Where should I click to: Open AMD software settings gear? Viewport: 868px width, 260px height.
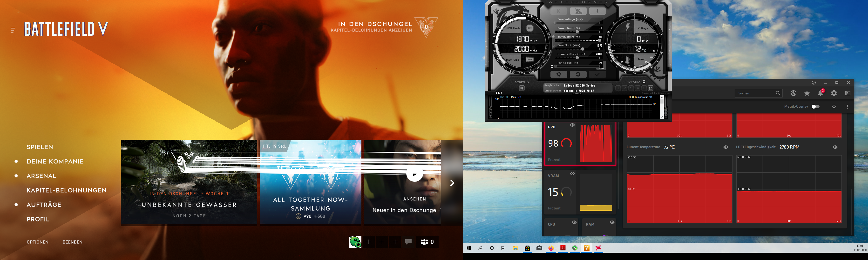pos(834,93)
